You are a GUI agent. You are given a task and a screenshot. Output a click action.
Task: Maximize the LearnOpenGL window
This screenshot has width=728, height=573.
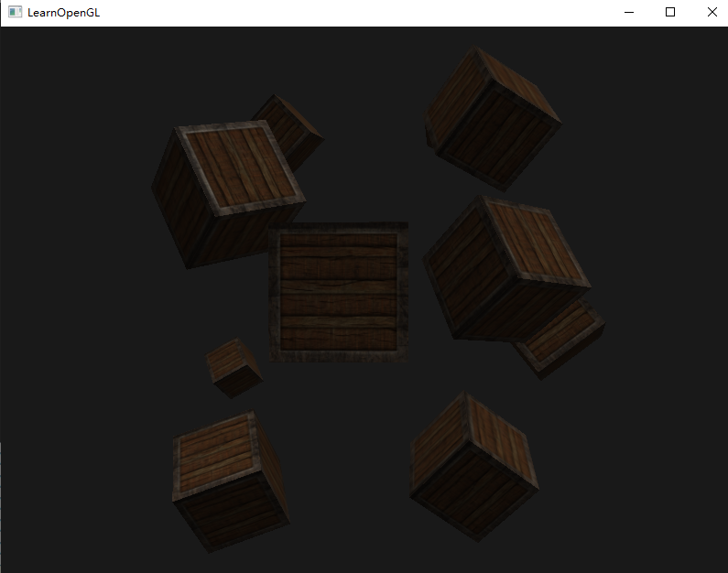point(670,12)
